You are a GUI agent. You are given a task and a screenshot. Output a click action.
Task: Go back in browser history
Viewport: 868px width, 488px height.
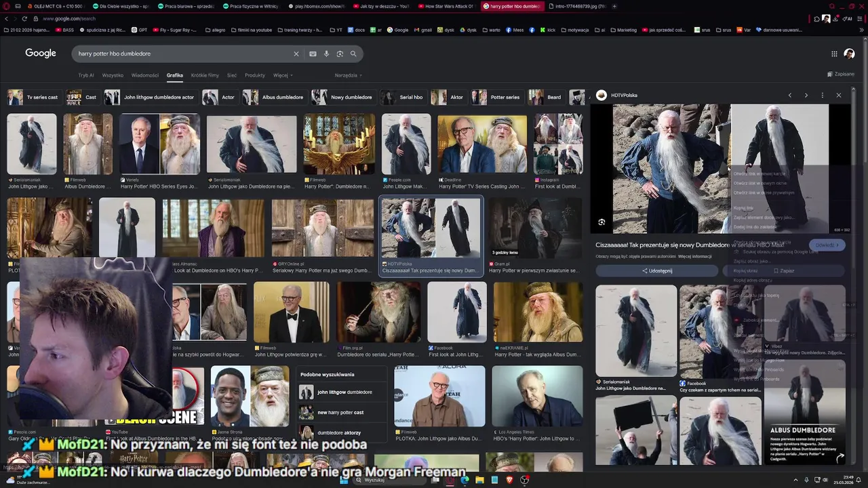[x=6, y=18]
